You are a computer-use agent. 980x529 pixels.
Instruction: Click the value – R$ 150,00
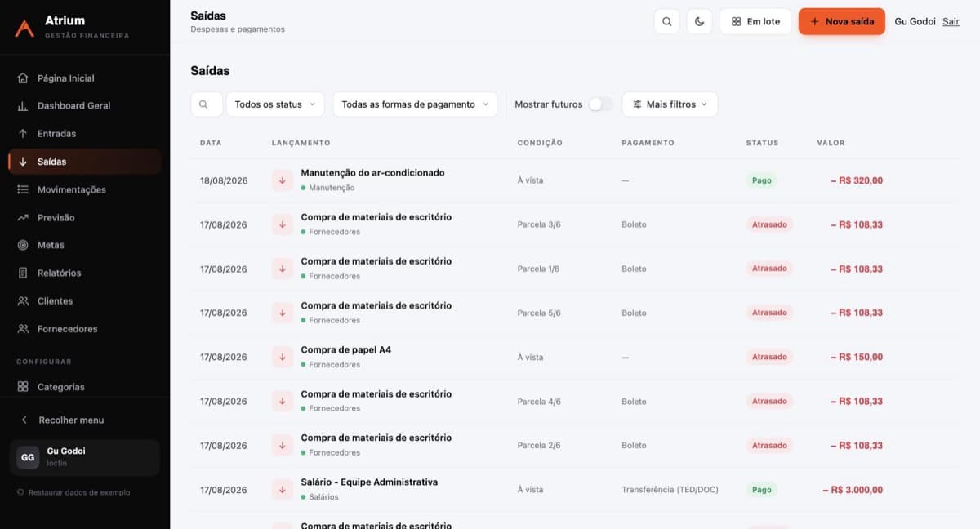click(857, 357)
